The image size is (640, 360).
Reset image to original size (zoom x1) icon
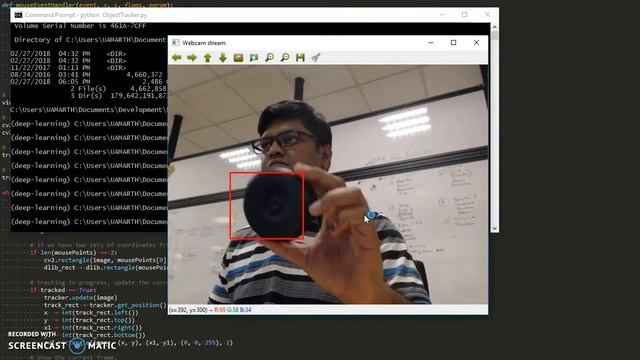(238, 58)
